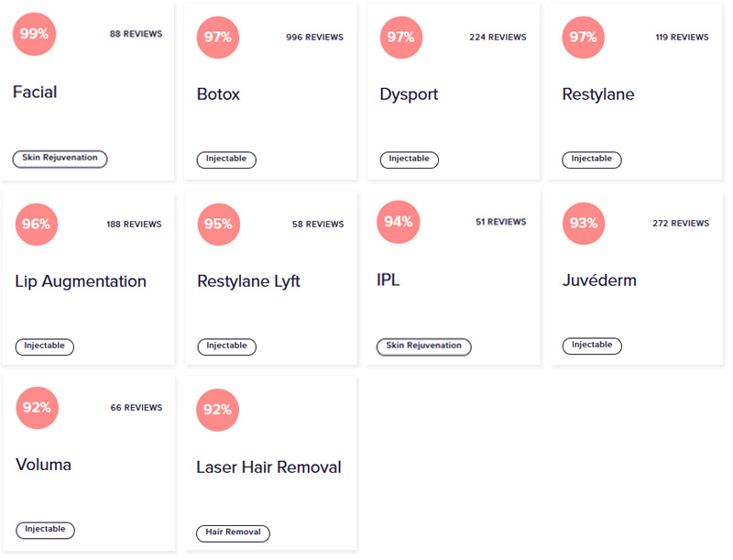Click the 97% rating badge on Botox
Image resolution: width=733 pixels, height=560 pixels.
coord(218,38)
